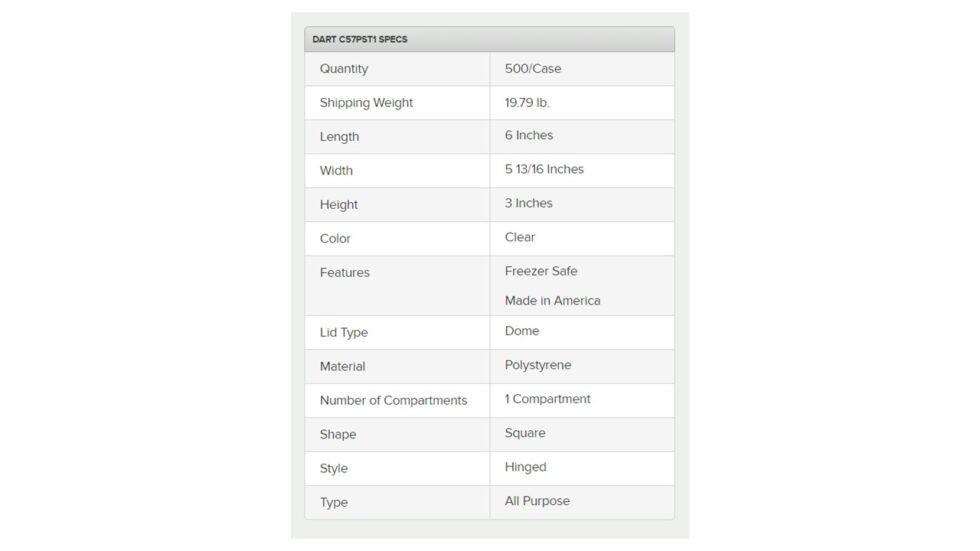Image resolution: width=980 pixels, height=551 pixels.
Task: Click the Number of Compartments label
Action: 393,401
